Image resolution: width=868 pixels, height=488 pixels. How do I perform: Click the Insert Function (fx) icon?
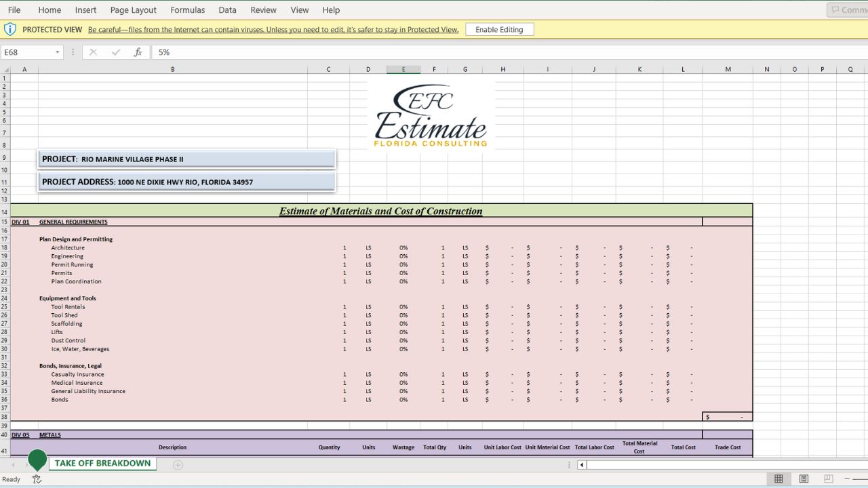click(x=138, y=52)
